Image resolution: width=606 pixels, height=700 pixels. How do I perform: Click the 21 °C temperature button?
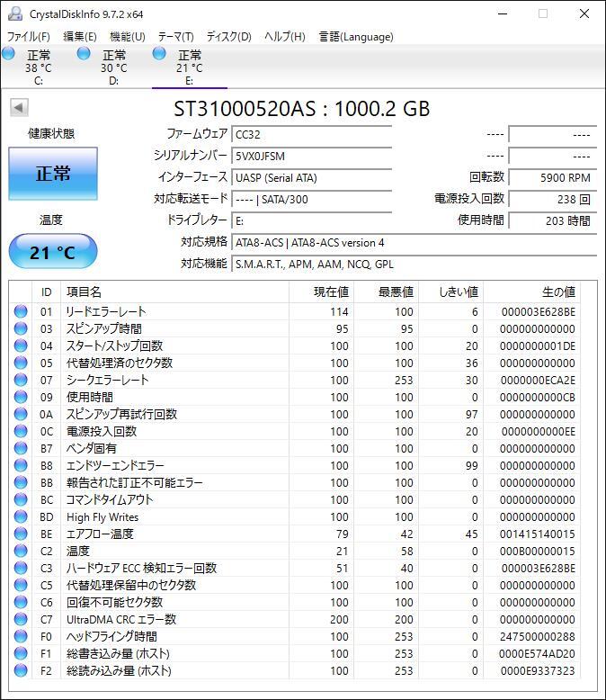[x=53, y=252]
